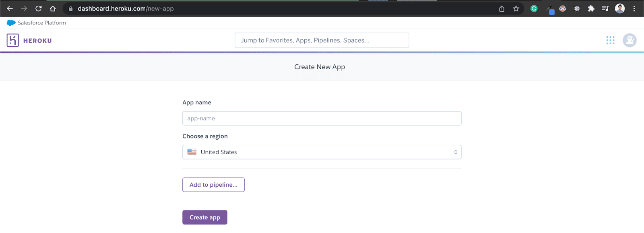The image size is (644, 233).
Task: Bookmark this page with the star
Action: [516, 8]
